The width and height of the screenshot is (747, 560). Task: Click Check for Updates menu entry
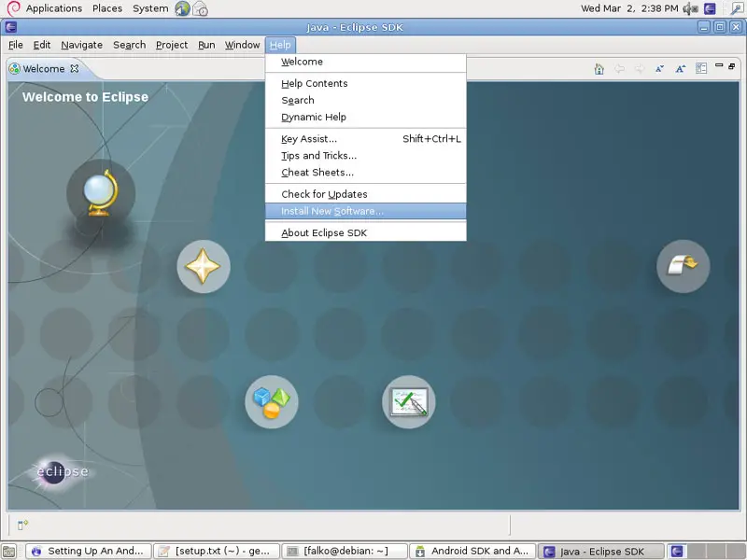365,194
